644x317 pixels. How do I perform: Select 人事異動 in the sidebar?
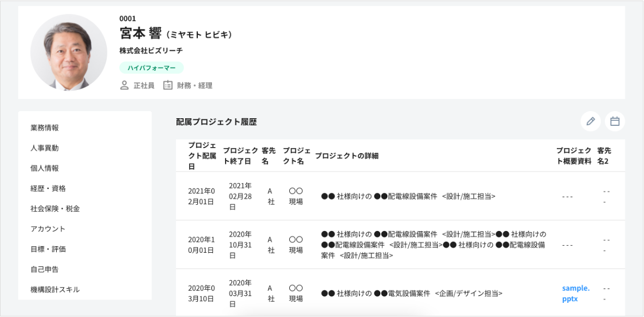[45, 148]
